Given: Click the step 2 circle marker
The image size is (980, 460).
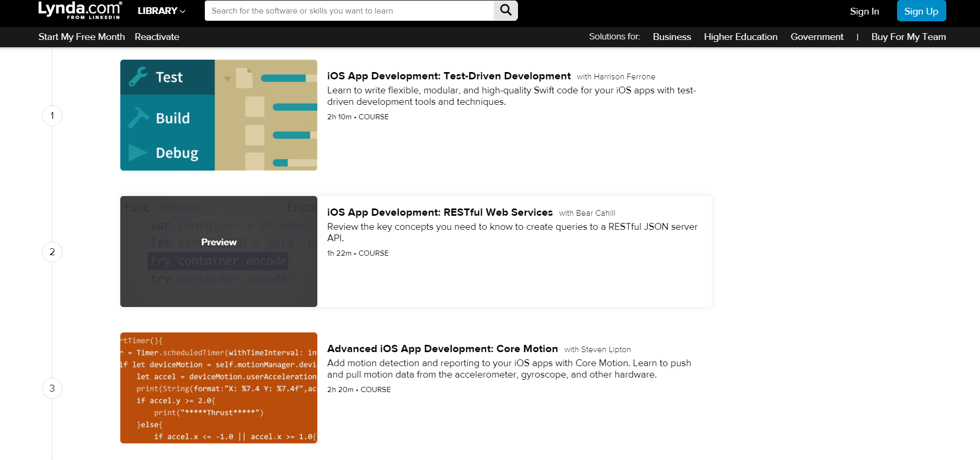Looking at the screenshot, I should 52,252.
